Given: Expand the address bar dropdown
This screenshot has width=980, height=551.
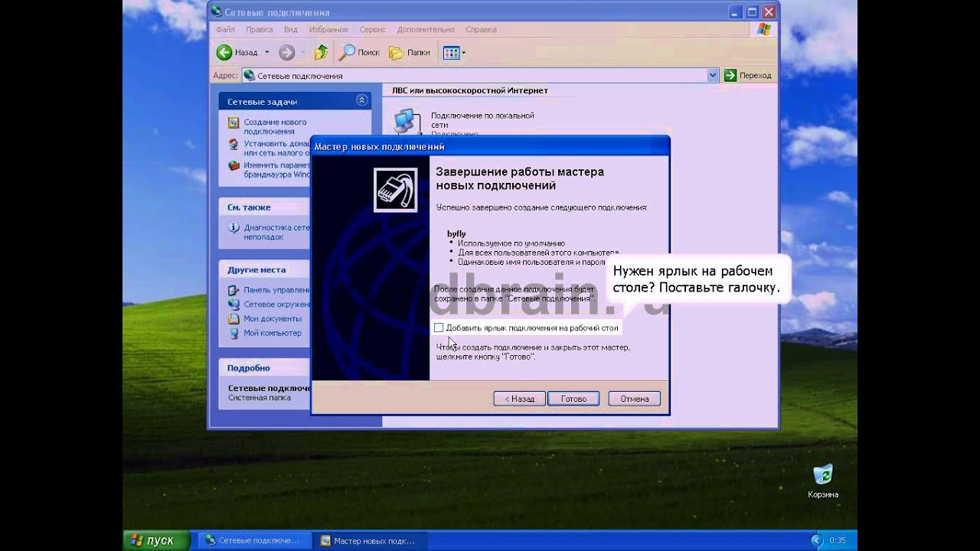Looking at the screenshot, I should (713, 75).
